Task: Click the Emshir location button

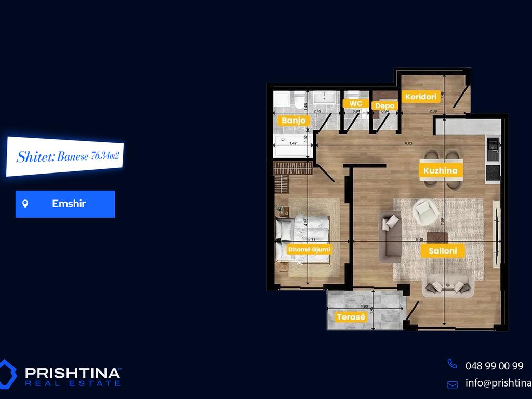Action: coord(65,204)
